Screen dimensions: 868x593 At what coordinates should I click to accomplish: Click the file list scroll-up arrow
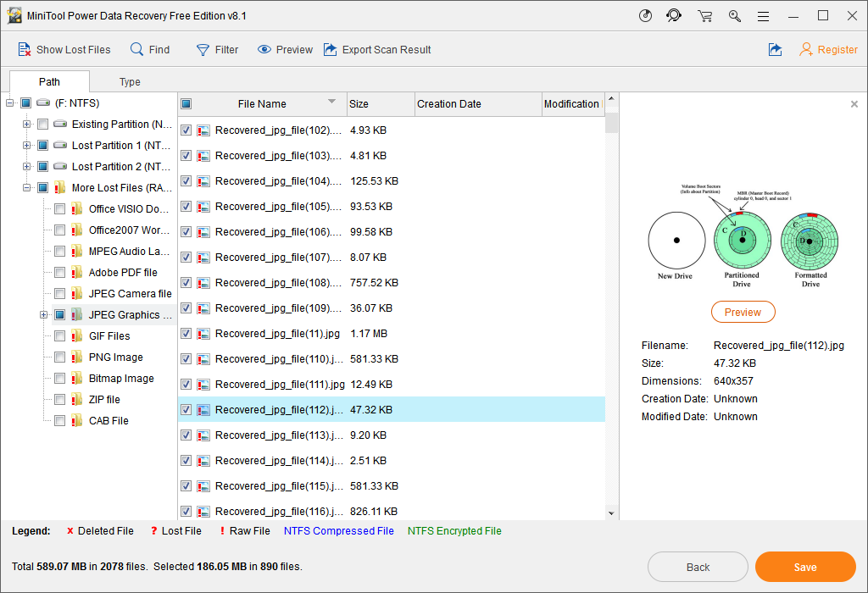click(611, 99)
